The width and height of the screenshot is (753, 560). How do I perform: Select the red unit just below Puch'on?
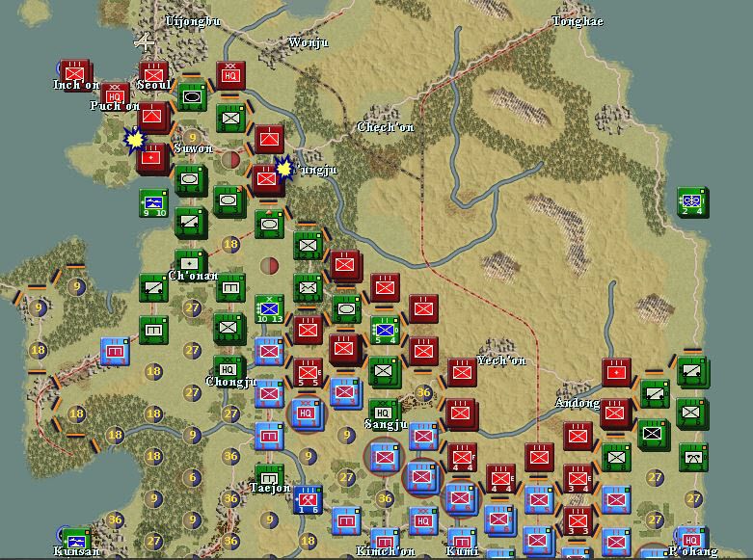pos(153,118)
